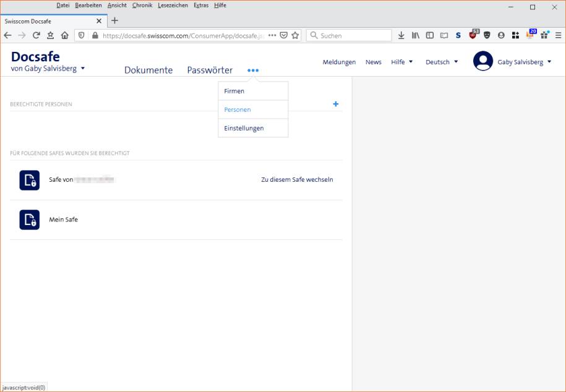Viewport: 566px width, 392px height.
Task: Click the address bar URL
Action: [x=183, y=35]
